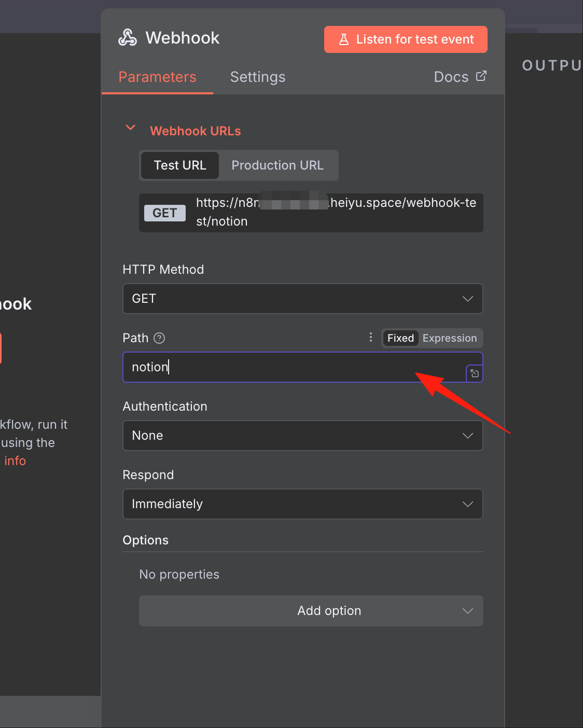Switch Path mode to Fixed
Screen dimensions: 583x728
[x=400, y=338]
